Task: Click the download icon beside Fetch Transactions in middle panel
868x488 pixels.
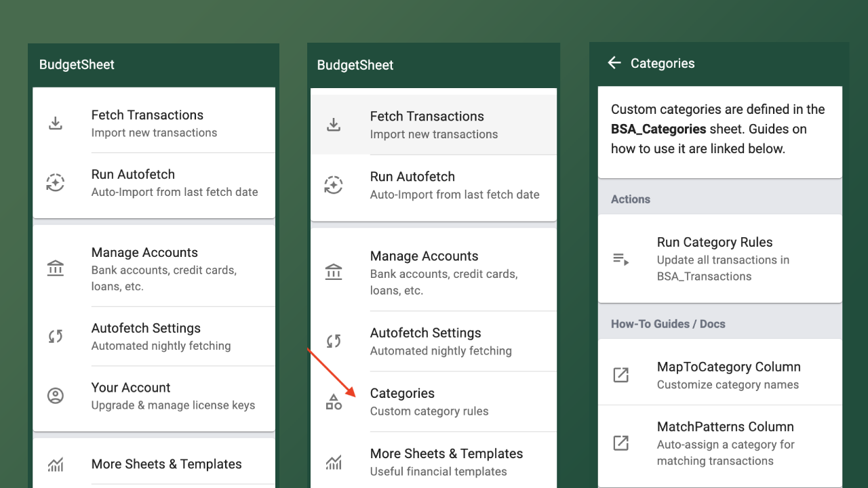Action: click(x=334, y=125)
